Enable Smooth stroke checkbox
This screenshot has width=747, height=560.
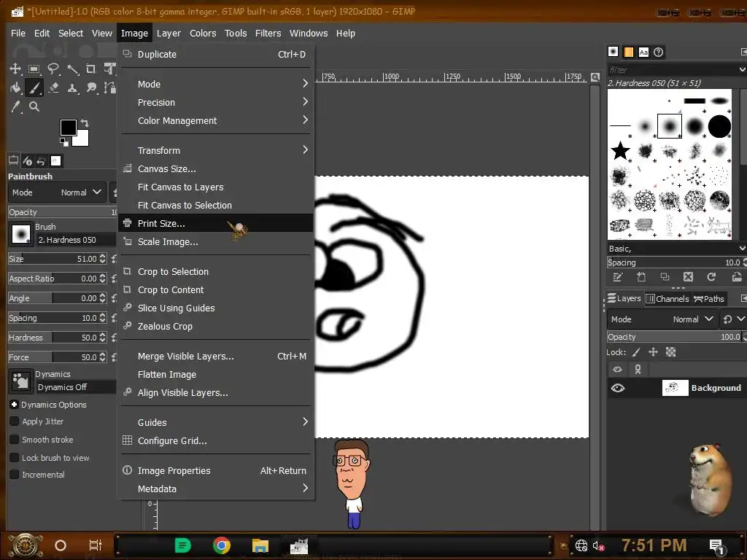[x=15, y=440]
